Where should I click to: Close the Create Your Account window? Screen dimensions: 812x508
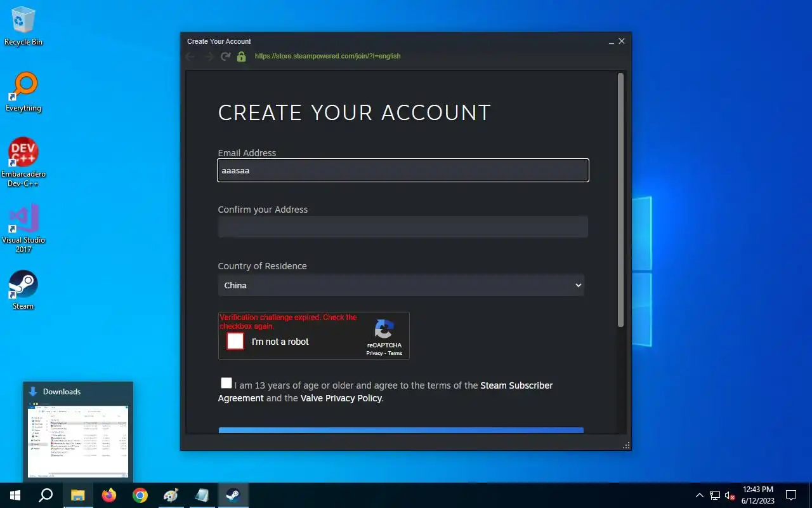click(x=622, y=41)
